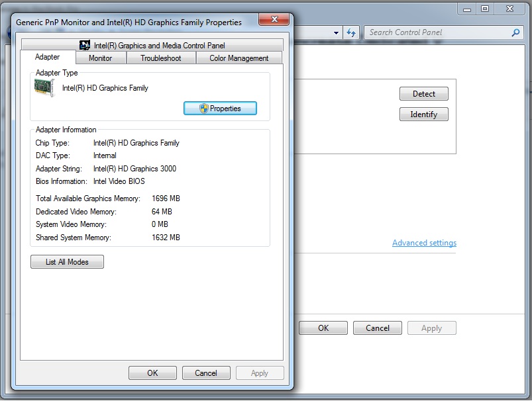This screenshot has height=401, width=532.
Task: Click the Adapter String value 'Intel(R) HD Graphics 3000'
Action: pos(134,169)
